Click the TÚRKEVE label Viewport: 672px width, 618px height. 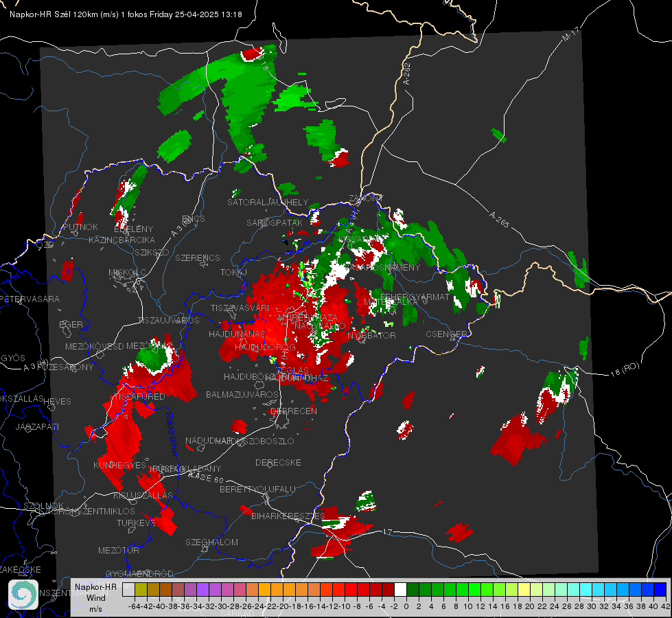point(136,523)
